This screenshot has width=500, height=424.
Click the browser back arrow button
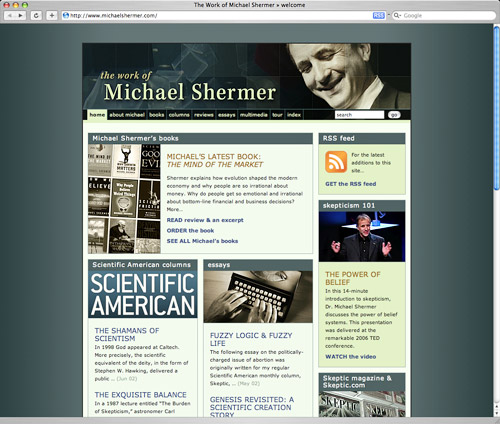coord(10,15)
